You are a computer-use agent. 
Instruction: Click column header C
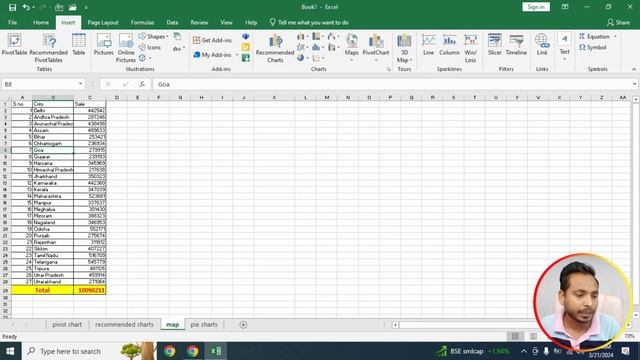[90, 98]
